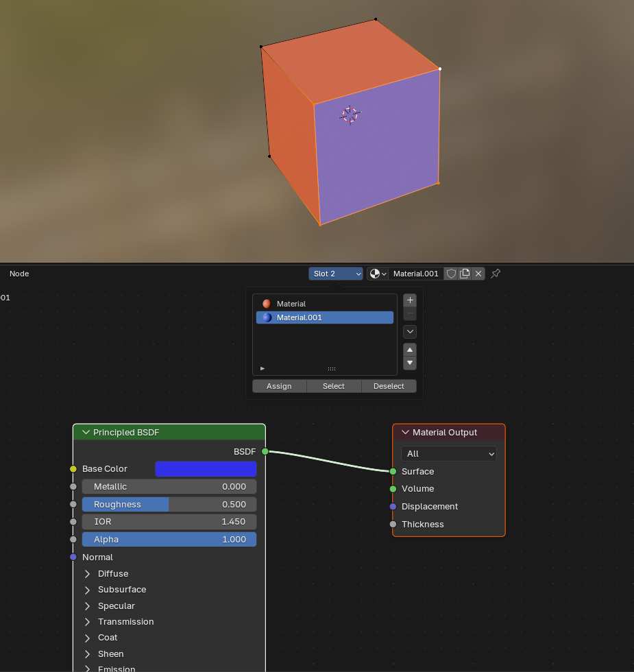Screen dimensions: 634x672
Task: Move material slot down in list
Action: 410,363
